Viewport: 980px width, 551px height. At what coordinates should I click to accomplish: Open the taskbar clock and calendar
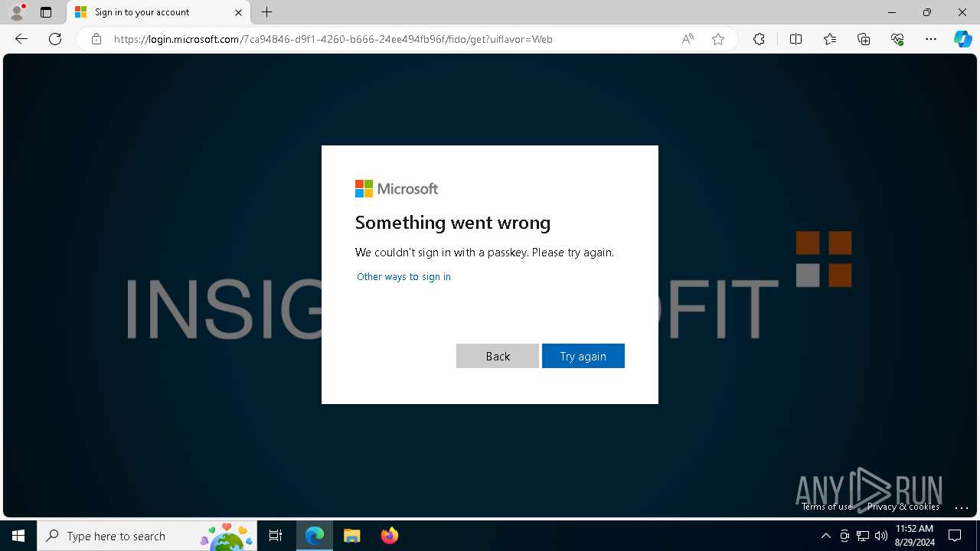(914, 536)
